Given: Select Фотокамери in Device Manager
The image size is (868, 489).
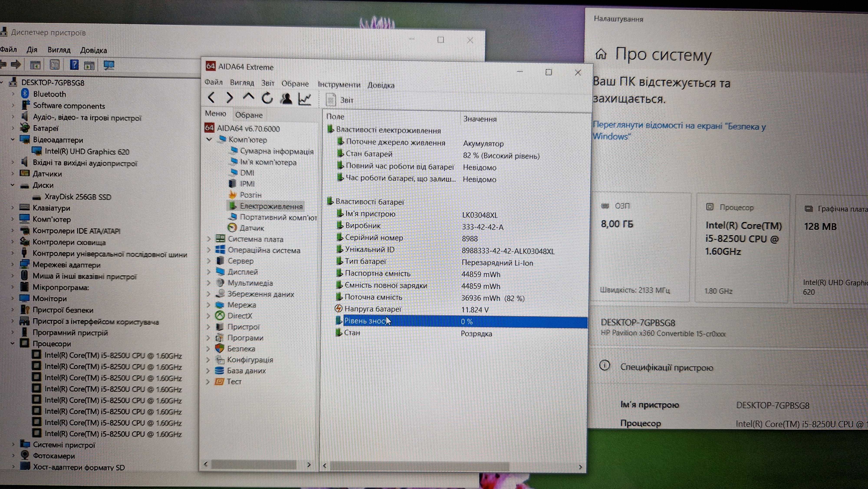Looking at the screenshot, I should point(54,456).
